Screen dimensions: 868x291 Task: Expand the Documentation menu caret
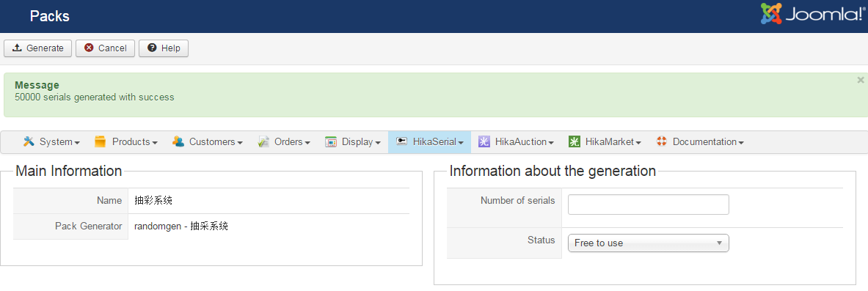[x=740, y=143]
